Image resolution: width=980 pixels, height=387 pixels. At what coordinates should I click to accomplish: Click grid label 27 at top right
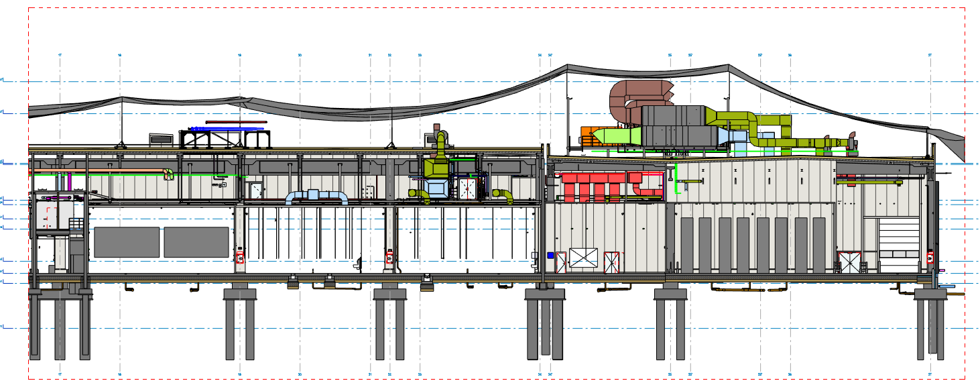[x=930, y=55]
